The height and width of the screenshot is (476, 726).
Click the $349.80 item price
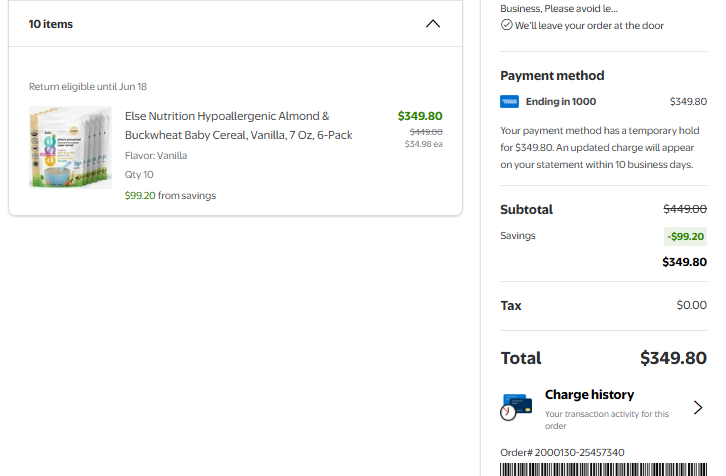(420, 116)
